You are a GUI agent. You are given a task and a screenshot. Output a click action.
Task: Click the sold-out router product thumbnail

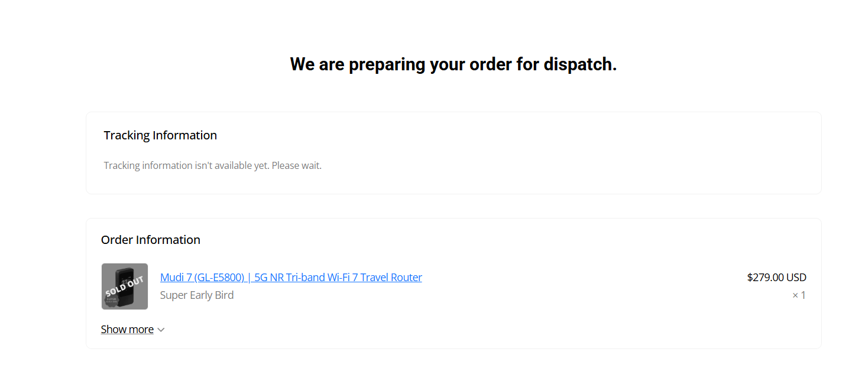click(x=125, y=286)
